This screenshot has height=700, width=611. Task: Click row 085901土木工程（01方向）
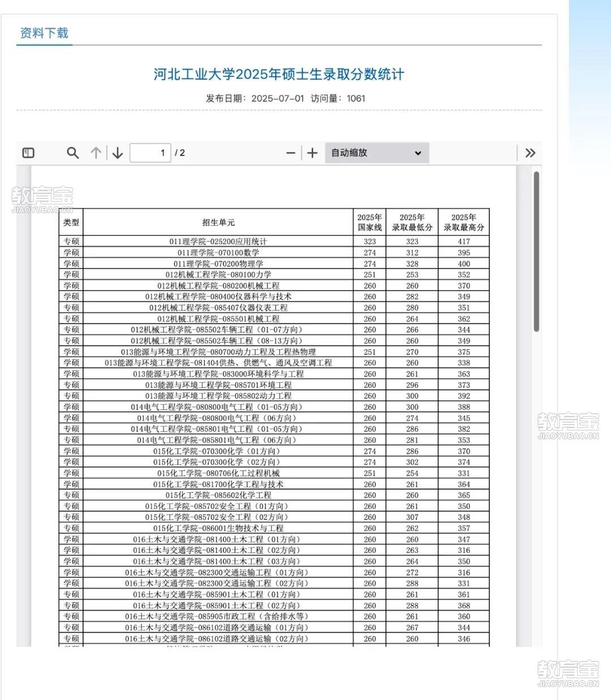tap(274, 594)
